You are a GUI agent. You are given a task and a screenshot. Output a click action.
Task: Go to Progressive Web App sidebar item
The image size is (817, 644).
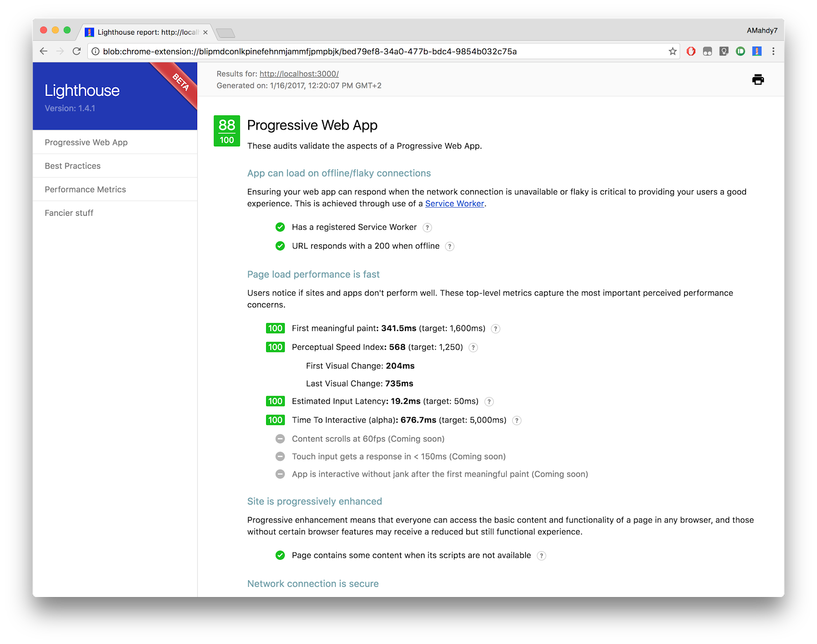[x=115, y=142]
